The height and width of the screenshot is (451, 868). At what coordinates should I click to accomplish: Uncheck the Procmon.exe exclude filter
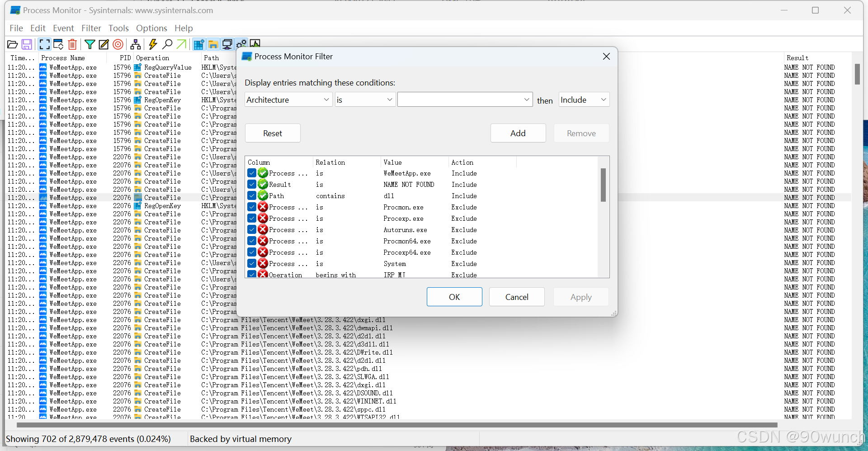click(252, 207)
